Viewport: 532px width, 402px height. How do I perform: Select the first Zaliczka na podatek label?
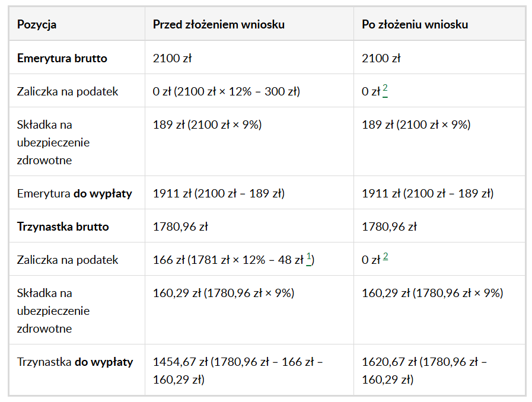(x=68, y=91)
